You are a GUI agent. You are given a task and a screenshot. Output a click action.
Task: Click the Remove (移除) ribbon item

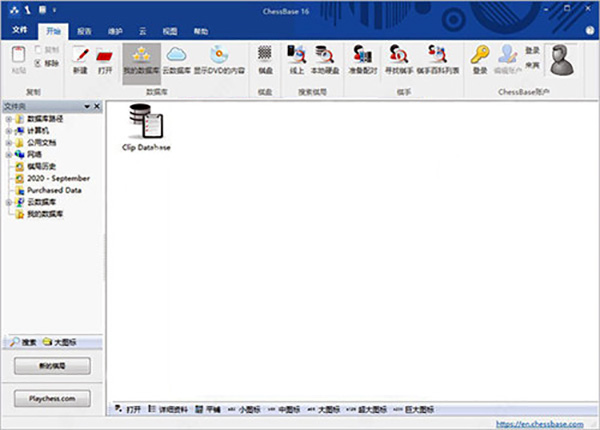click(x=47, y=63)
